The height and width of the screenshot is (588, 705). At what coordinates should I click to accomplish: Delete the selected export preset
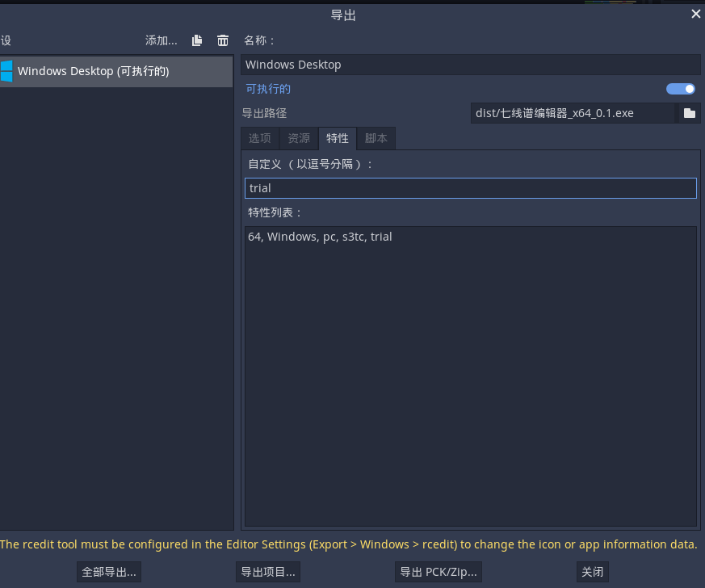(x=223, y=40)
